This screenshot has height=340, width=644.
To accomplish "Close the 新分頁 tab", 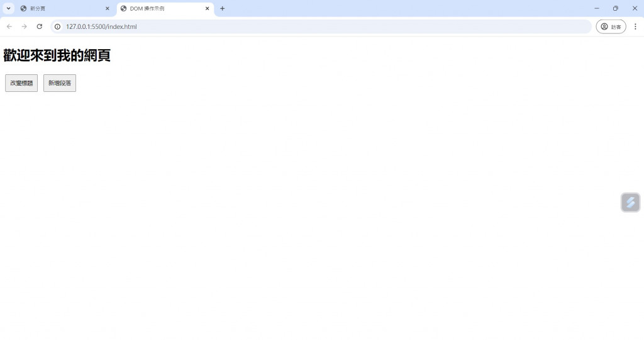I will [x=108, y=9].
